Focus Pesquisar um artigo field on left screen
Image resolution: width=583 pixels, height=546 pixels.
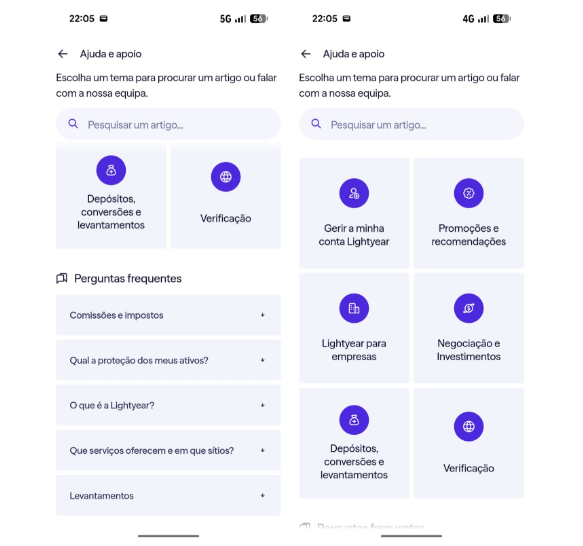(x=168, y=124)
